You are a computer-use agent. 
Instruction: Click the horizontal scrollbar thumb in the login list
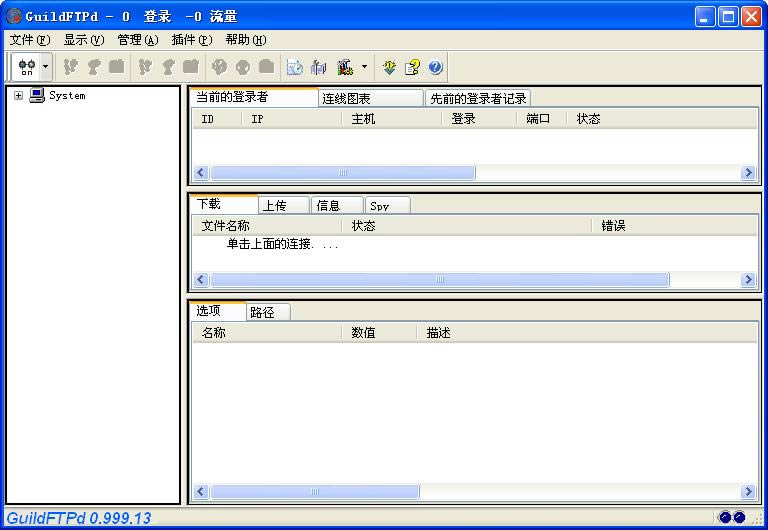(x=342, y=172)
